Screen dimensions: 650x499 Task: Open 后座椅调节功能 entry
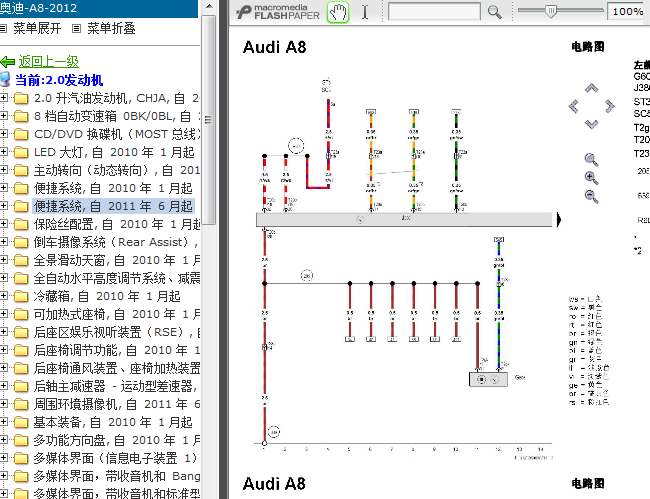[117, 350]
